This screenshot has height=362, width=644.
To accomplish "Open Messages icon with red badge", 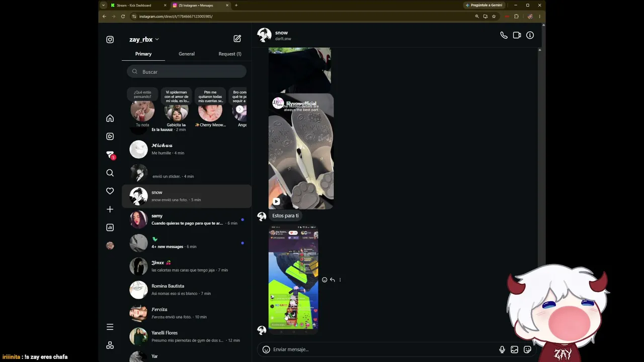I will (110, 155).
